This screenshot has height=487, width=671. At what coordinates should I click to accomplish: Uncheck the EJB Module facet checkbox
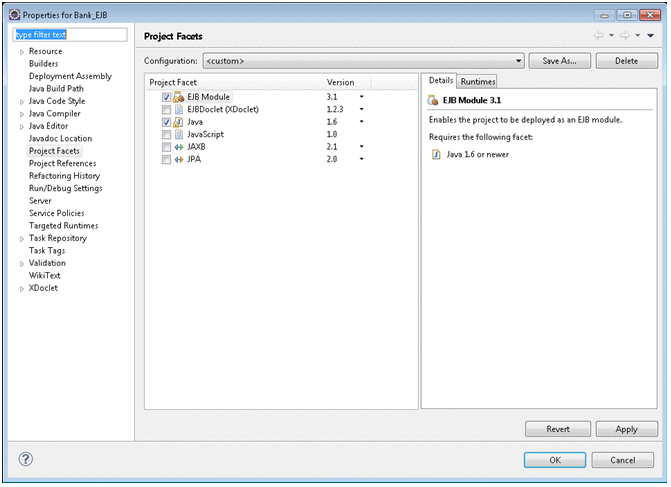pos(166,97)
